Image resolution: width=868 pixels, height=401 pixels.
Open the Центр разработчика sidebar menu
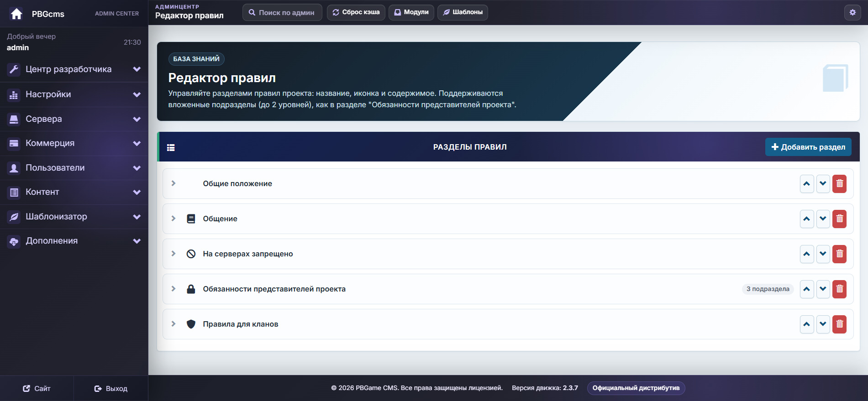(x=74, y=69)
